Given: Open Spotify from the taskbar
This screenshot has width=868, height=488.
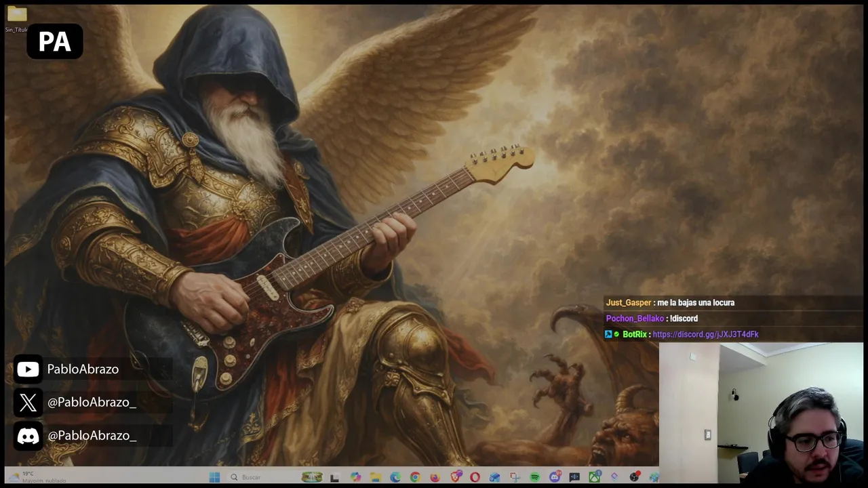Looking at the screenshot, I should [x=535, y=477].
